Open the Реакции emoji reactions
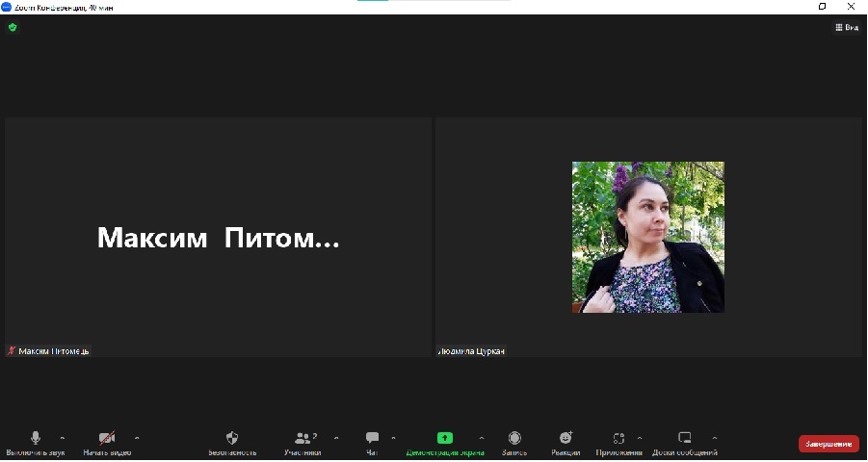Image resolution: width=868 pixels, height=462 pixels. [x=566, y=444]
